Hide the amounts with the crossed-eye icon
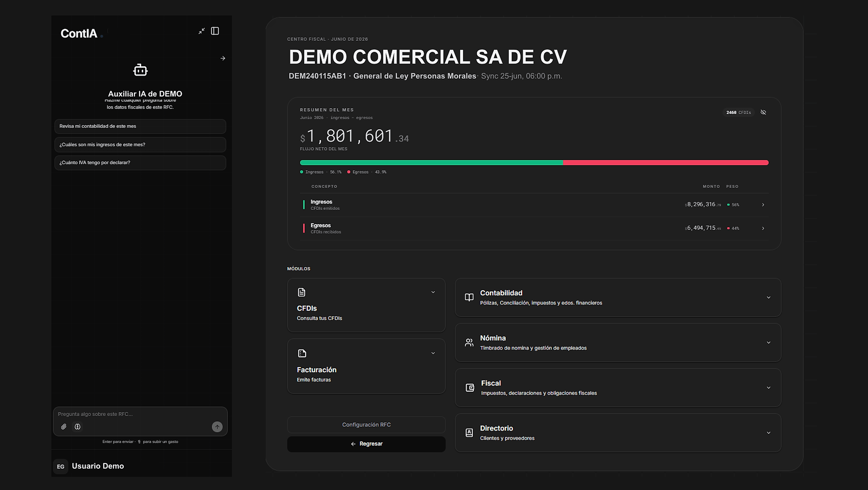The width and height of the screenshot is (868, 490). click(x=763, y=112)
